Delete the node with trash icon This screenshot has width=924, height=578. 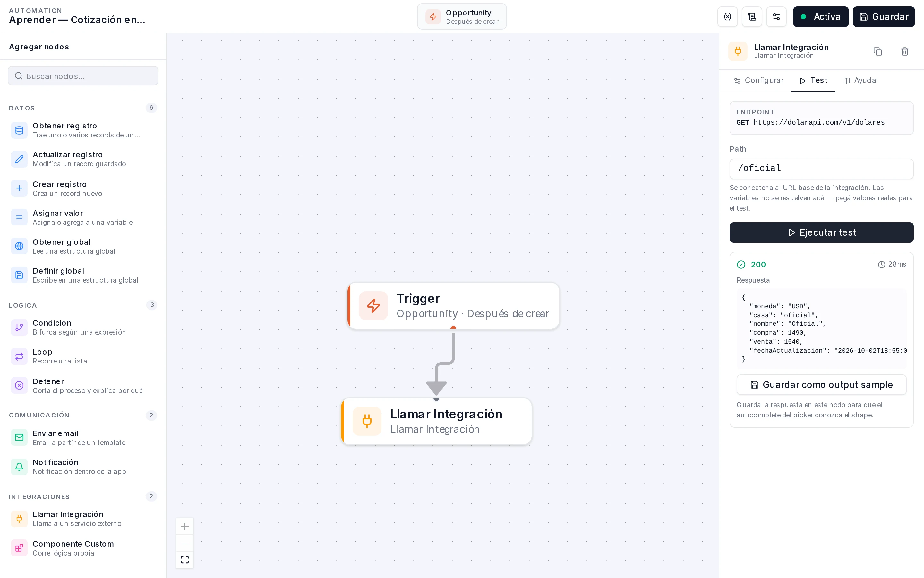[x=904, y=51]
